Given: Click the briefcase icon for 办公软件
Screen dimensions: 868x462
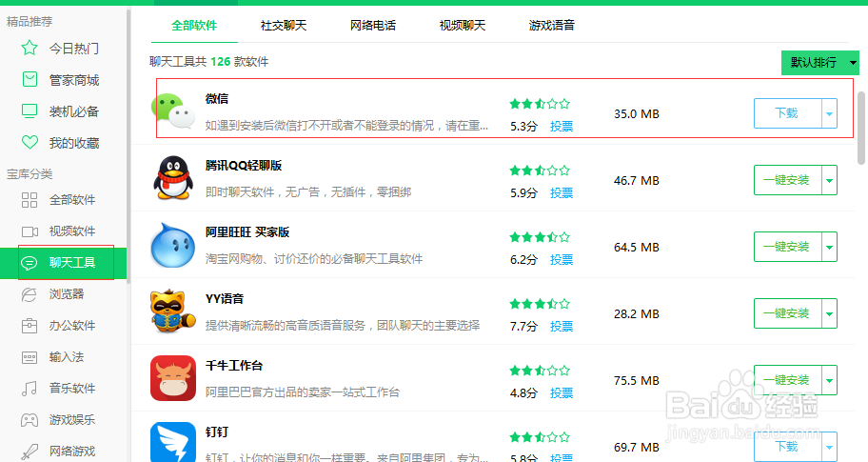Looking at the screenshot, I should point(30,325).
